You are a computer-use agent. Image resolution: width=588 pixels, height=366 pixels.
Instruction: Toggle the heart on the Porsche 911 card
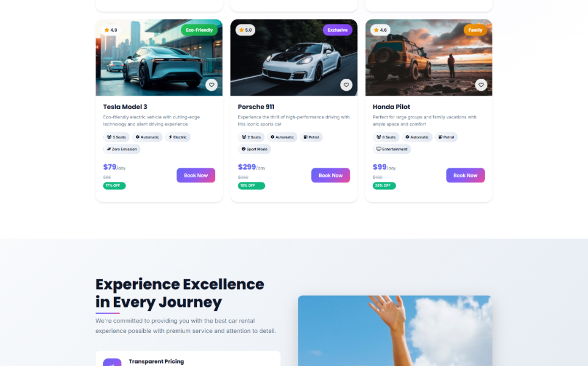click(x=346, y=85)
